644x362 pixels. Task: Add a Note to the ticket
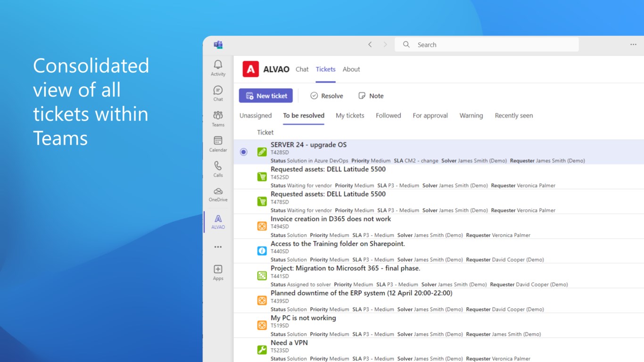(371, 96)
